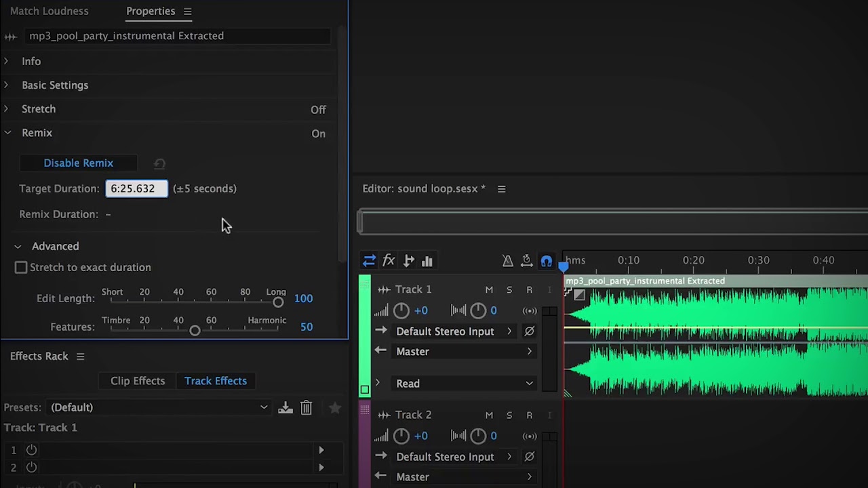Expand the Stretch section
Viewport: 868px width, 488px height.
pos(6,109)
